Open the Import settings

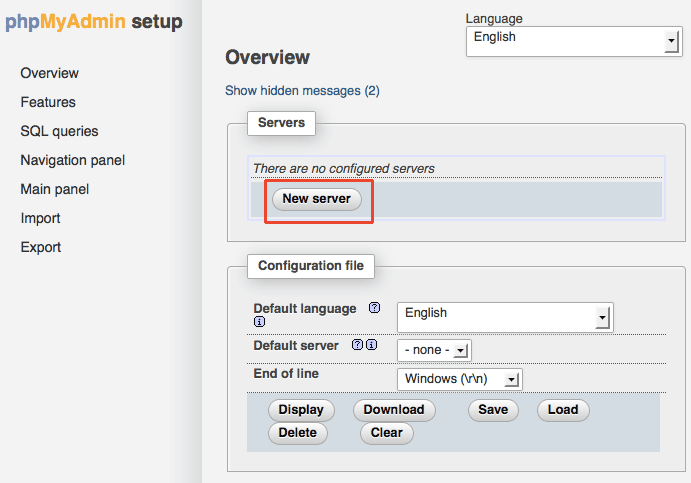[41, 219]
